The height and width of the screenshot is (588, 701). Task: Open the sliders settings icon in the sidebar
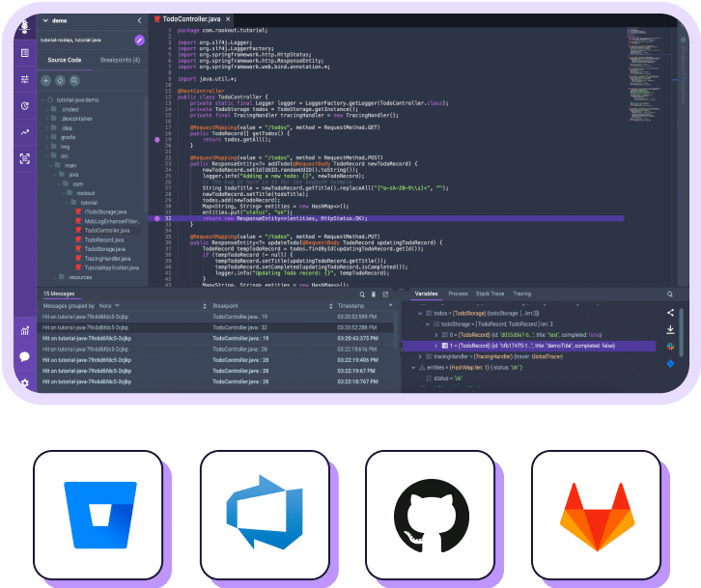pos(25,79)
